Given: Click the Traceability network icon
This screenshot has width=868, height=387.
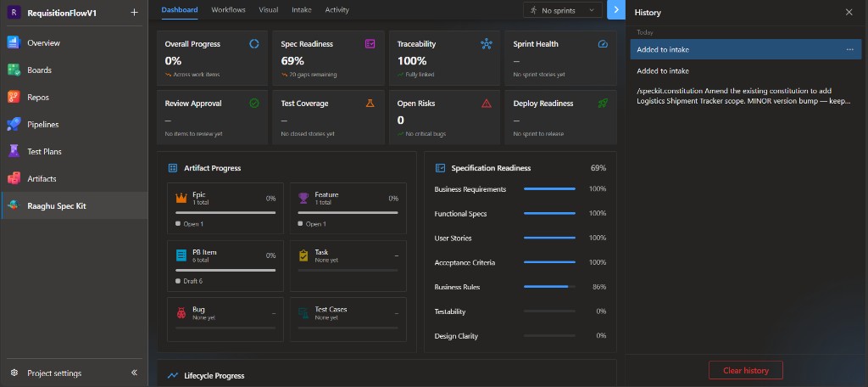Looking at the screenshot, I should (x=487, y=44).
